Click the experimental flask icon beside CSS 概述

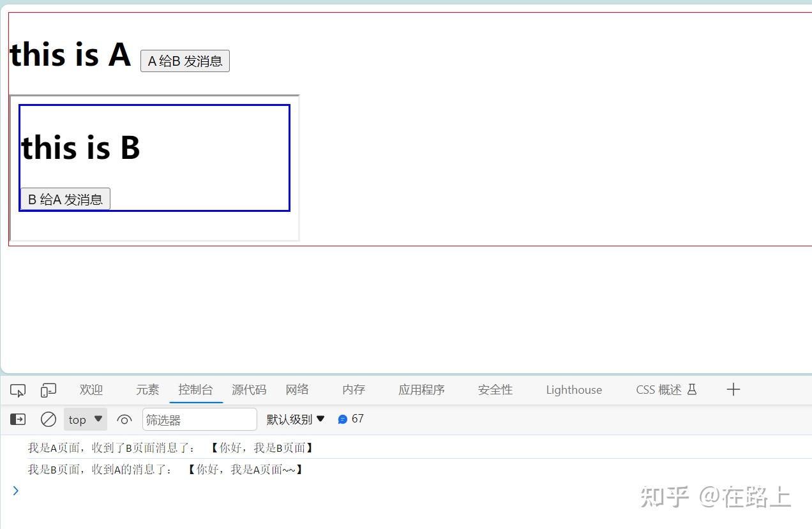click(692, 389)
